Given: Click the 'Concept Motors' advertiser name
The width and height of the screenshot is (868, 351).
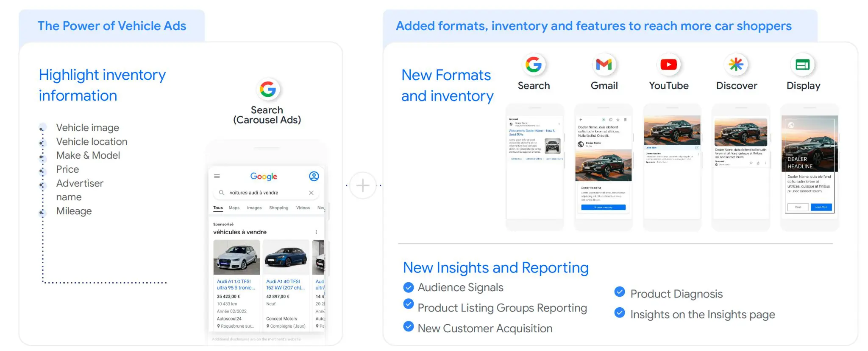Looking at the screenshot, I should pos(281,319).
